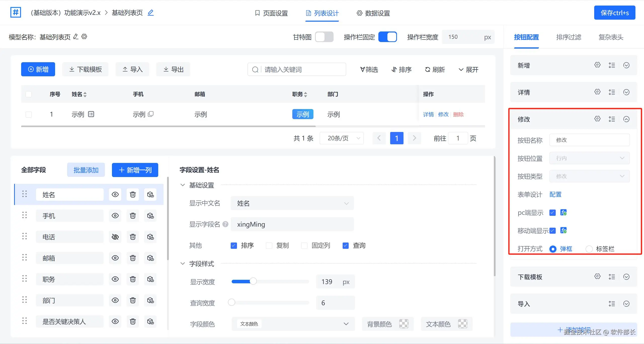
Task: Click the sort-order icon on 详情 button row
Action: point(612,92)
